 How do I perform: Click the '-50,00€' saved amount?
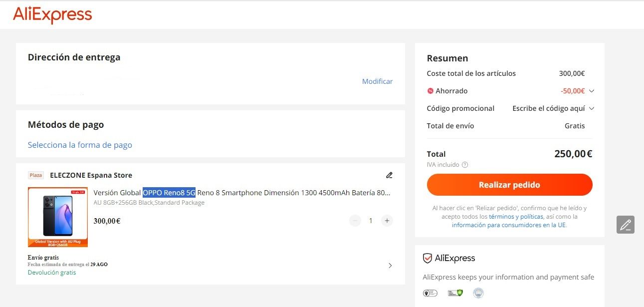[573, 91]
